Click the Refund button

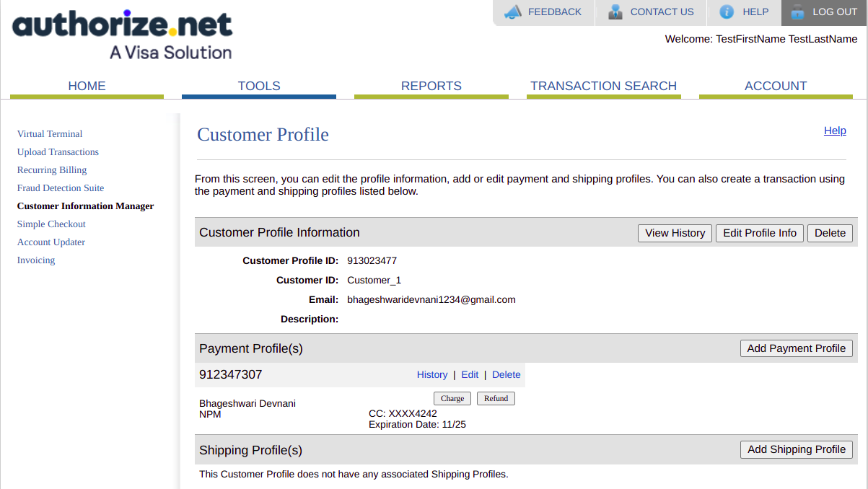496,398
